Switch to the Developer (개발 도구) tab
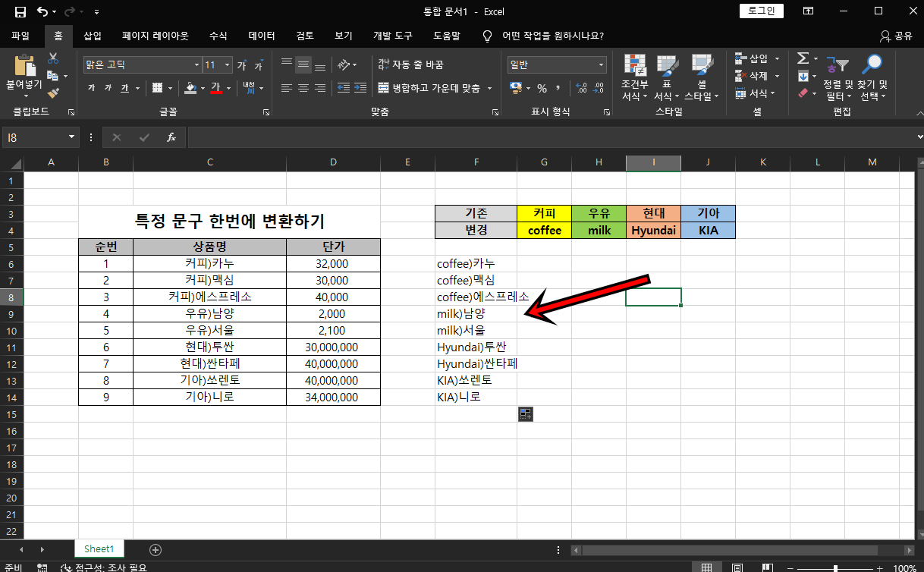 393,36
